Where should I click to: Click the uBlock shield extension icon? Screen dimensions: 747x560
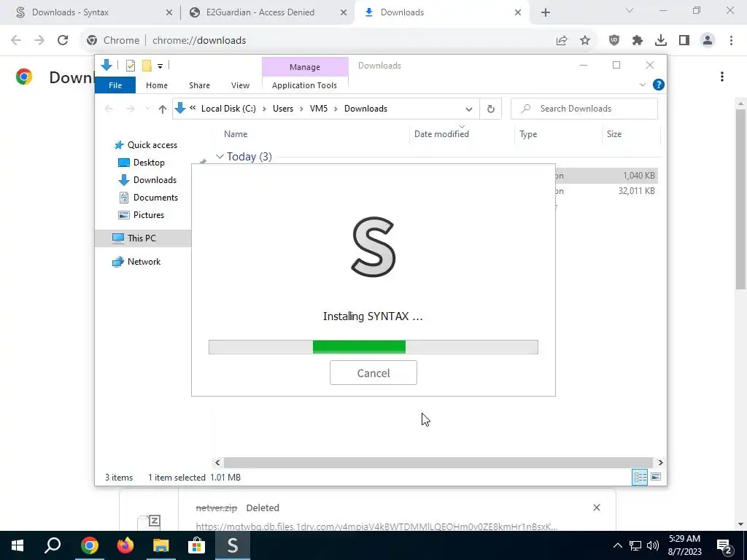(614, 41)
